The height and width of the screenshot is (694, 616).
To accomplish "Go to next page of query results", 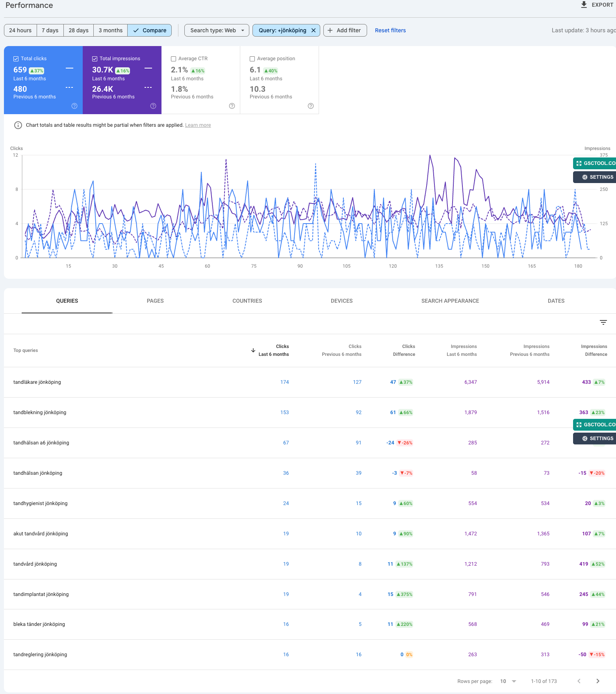I will pyautogui.click(x=597, y=681).
